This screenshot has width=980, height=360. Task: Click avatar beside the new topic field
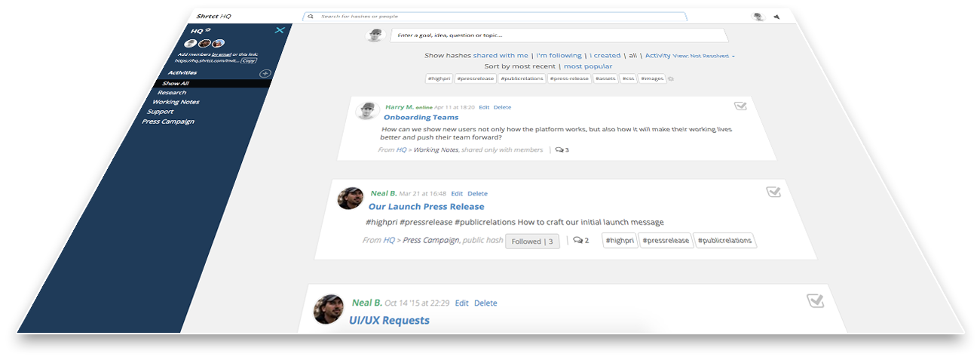[375, 35]
